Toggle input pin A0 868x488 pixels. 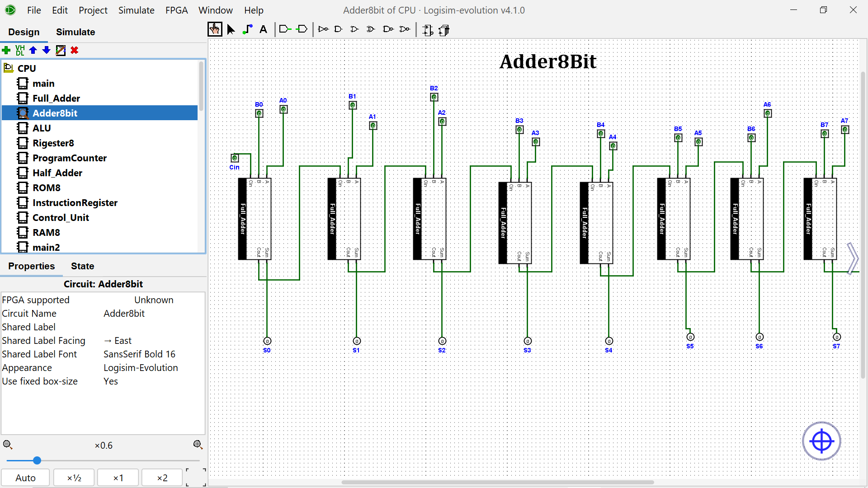point(283,109)
